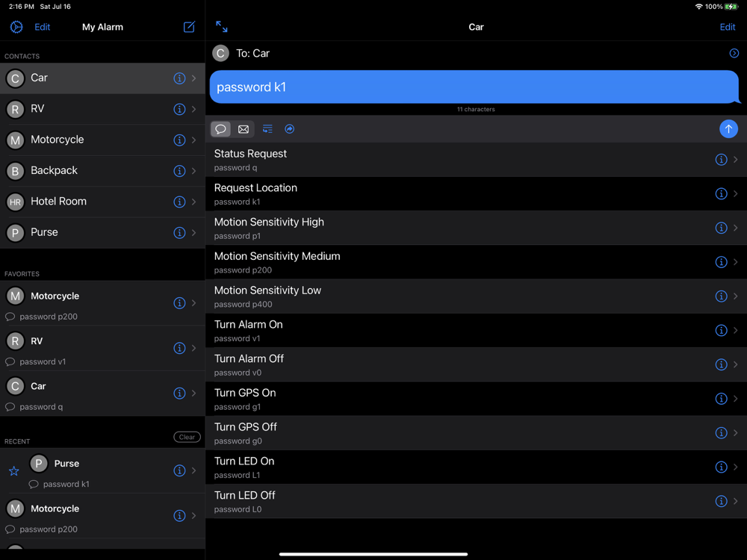This screenshot has width=747, height=560.
Task: Expand the Car contact chevron
Action: (x=194, y=78)
